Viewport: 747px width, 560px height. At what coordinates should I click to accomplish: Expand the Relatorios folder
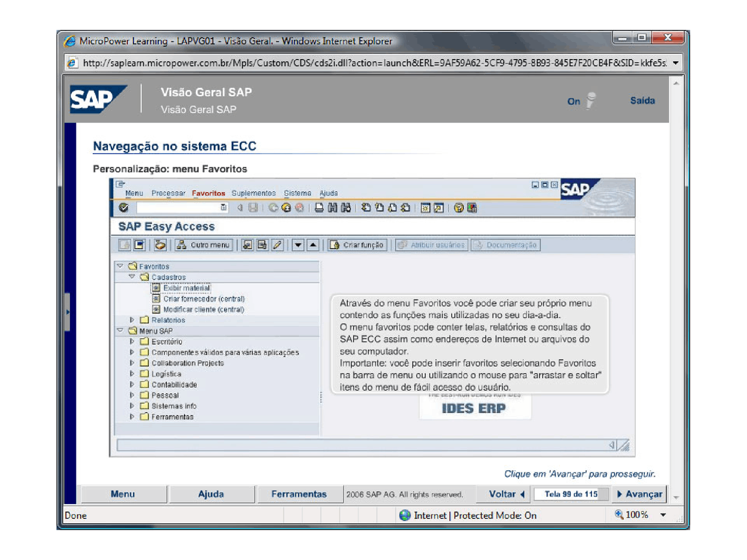(x=132, y=320)
